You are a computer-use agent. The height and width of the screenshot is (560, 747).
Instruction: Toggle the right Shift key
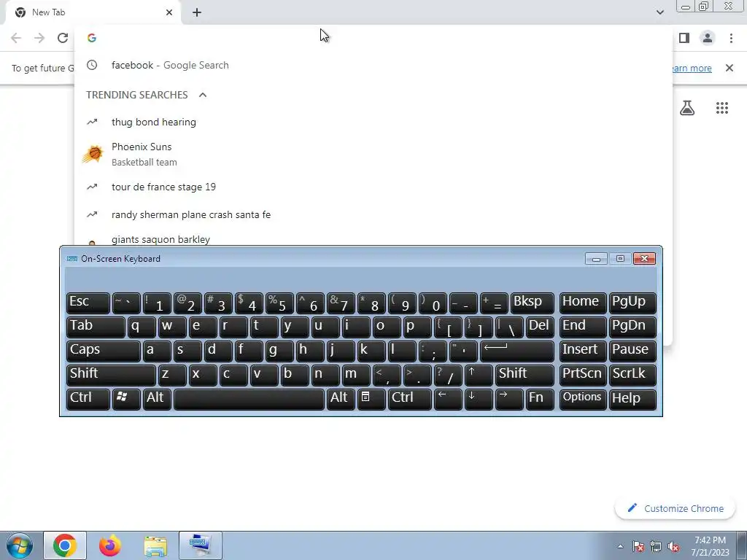pos(525,375)
